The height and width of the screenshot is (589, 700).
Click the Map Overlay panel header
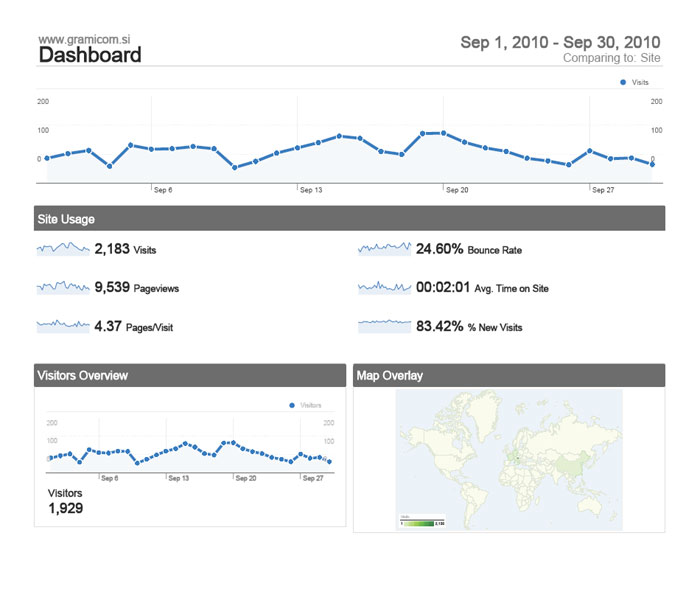508,375
